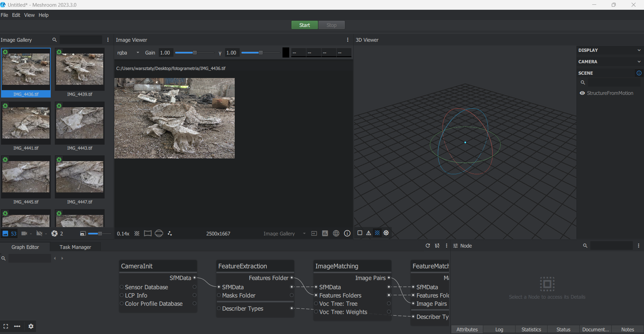Screen dimensions: 644x334
Task: Click the video camera rigs icon
Action: [x=24, y=233]
